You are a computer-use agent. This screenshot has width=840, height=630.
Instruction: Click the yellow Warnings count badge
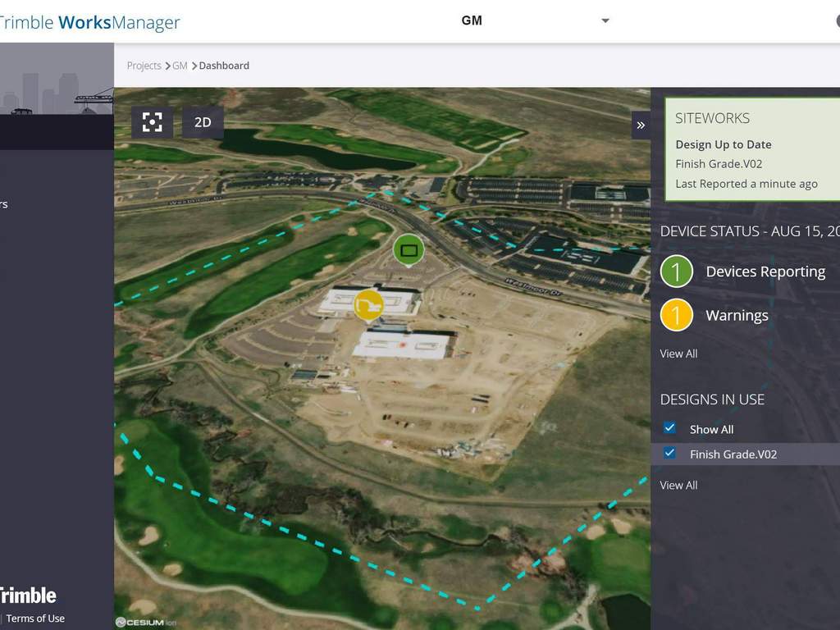point(677,315)
